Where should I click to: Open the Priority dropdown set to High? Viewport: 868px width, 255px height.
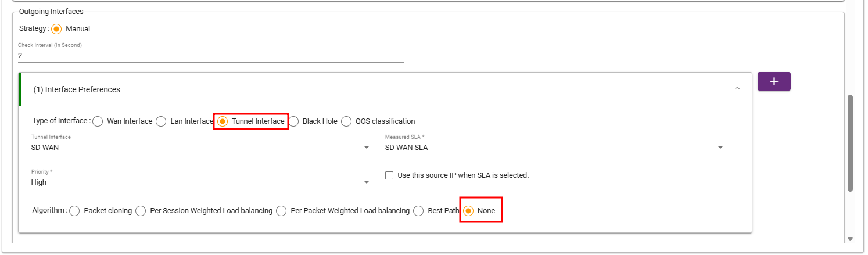(200, 182)
